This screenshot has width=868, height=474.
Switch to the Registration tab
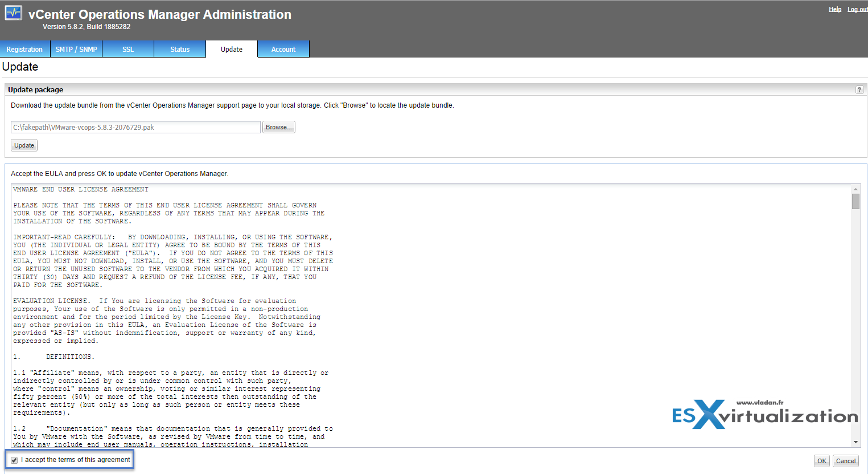[x=24, y=50]
